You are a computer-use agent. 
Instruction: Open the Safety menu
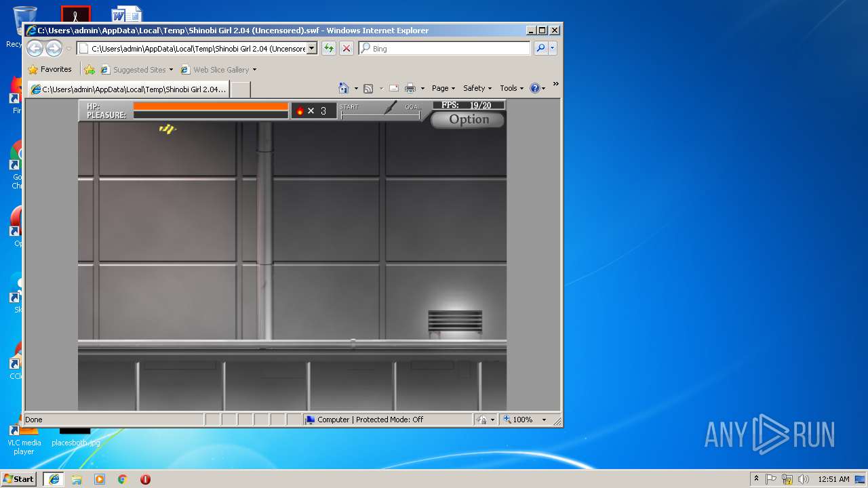[477, 88]
